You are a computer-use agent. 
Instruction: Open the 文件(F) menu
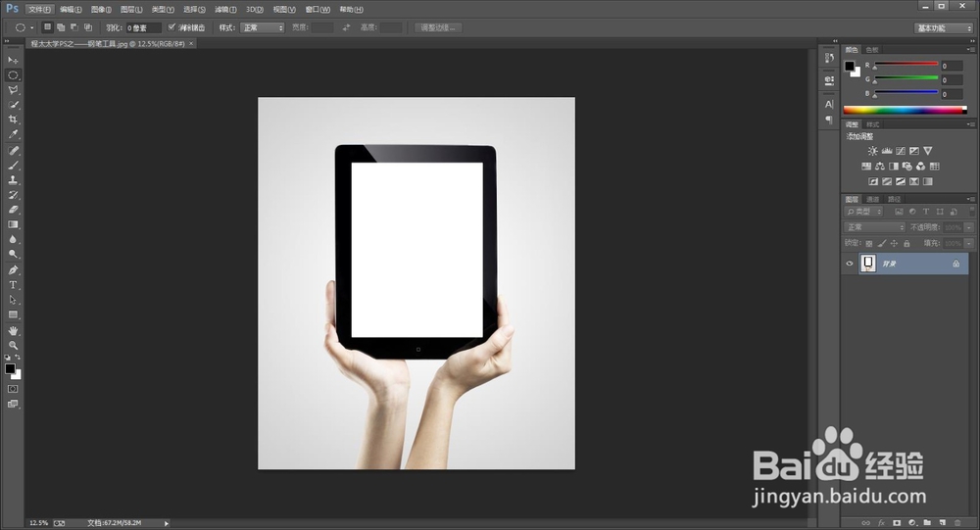click(39, 10)
